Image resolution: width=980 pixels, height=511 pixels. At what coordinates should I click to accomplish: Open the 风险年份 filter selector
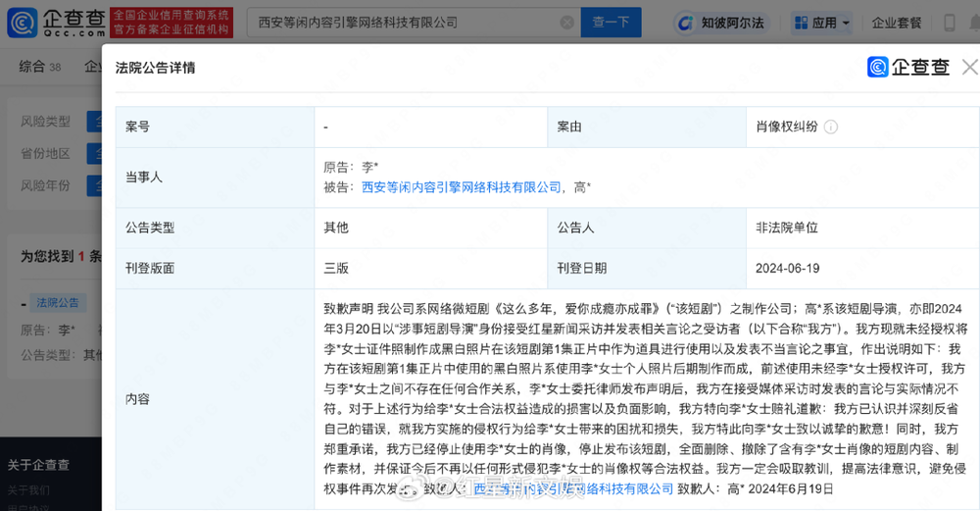(x=95, y=185)
